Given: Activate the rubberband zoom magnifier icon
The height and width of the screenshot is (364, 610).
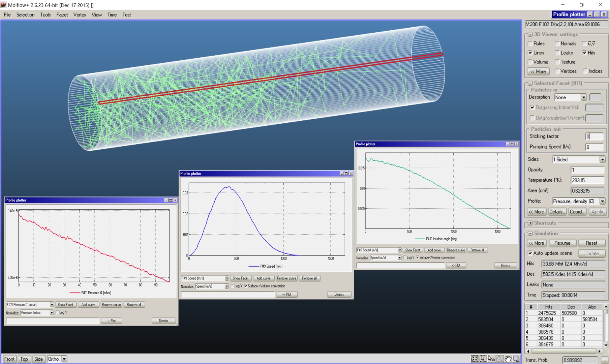Looking at the screenshot, I should (x=499, y=359).
